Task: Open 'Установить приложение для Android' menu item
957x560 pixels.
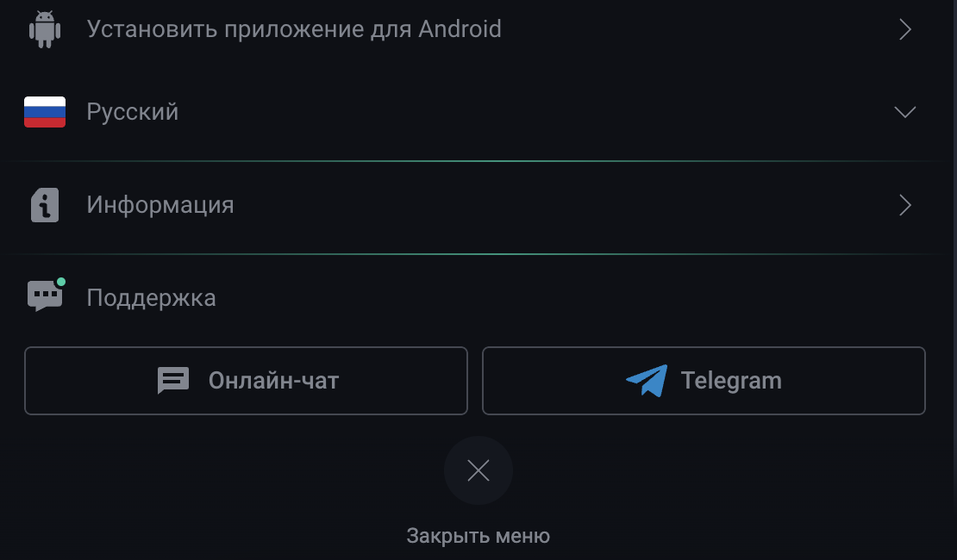Action: pos(293,29)
